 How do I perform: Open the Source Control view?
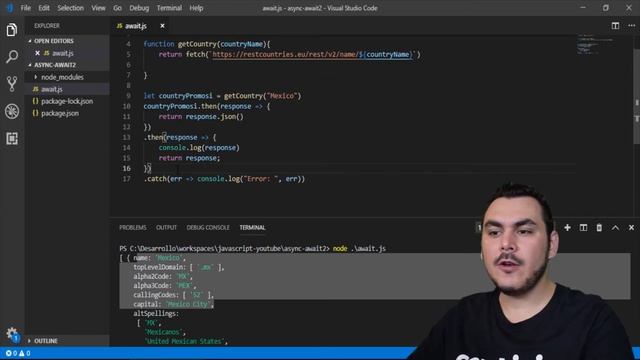[x=12, y=84]
